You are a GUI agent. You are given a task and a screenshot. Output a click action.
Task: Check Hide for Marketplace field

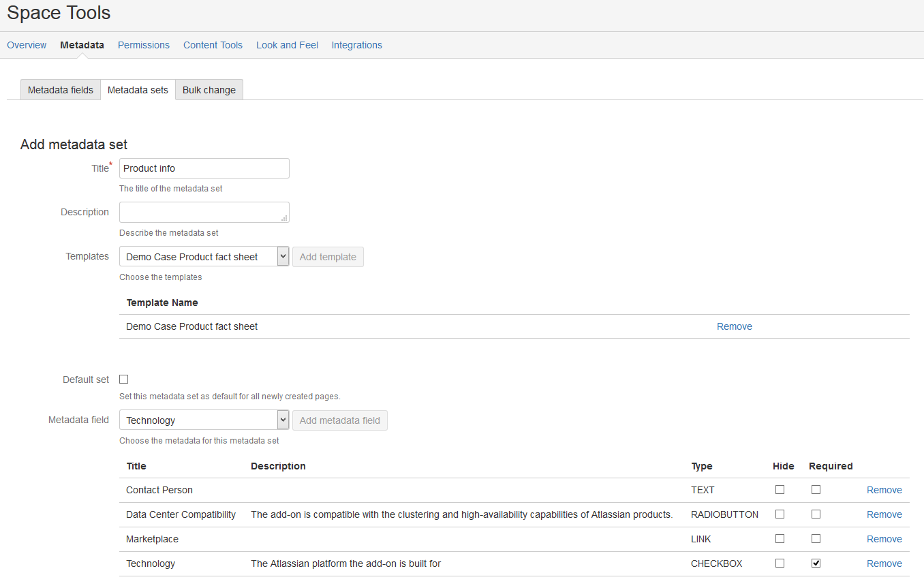pyautogui.click(x=780, y=539)
